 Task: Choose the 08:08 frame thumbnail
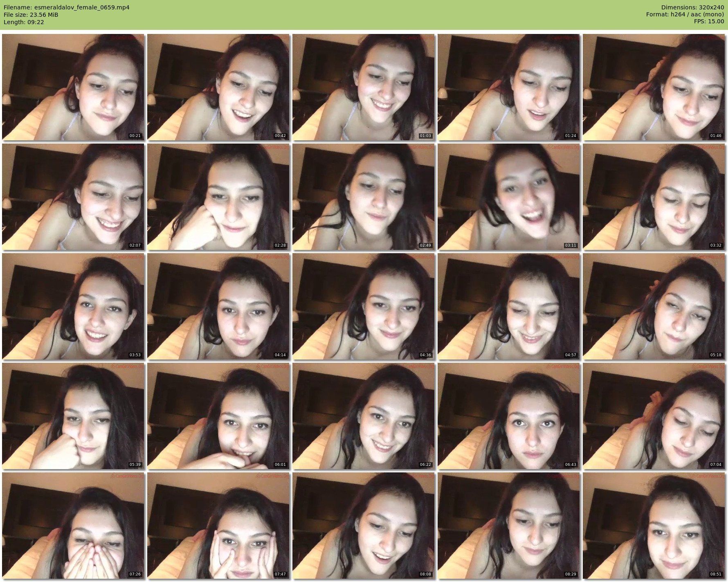(364, 526)
